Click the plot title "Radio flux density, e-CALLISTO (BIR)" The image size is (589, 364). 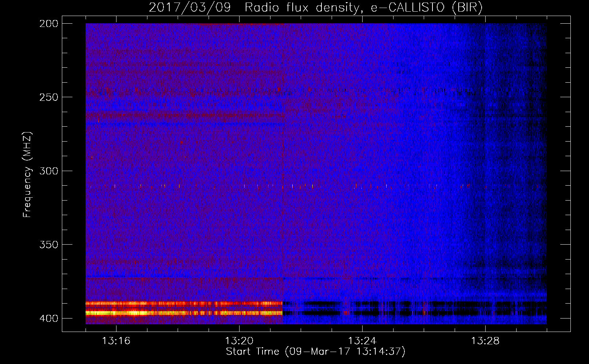[x=364, y=8]
